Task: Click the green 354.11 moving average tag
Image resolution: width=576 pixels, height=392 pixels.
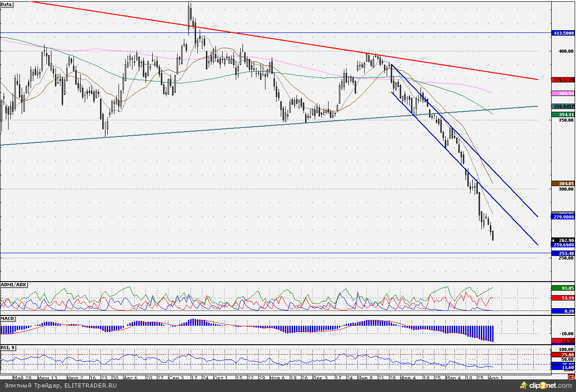Action: point(563,115)
